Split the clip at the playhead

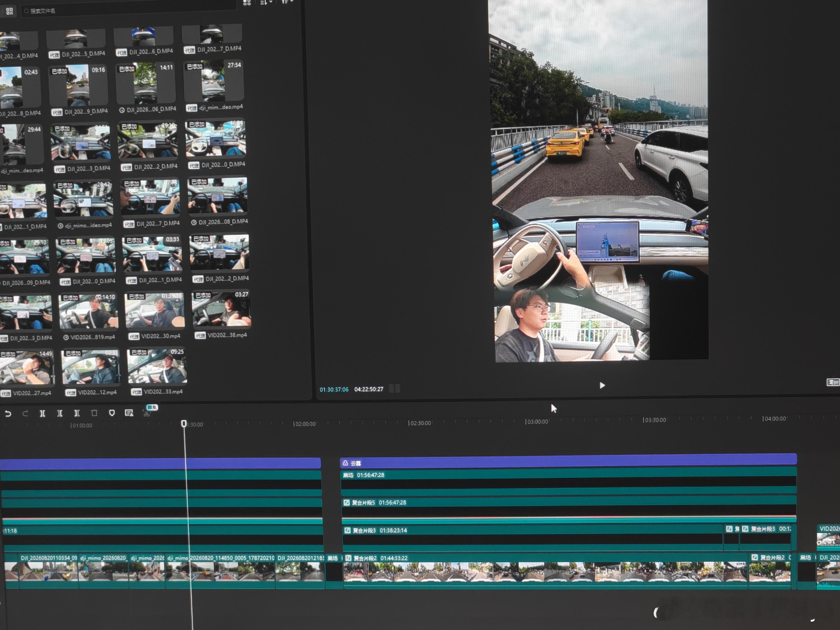[42, 413]
